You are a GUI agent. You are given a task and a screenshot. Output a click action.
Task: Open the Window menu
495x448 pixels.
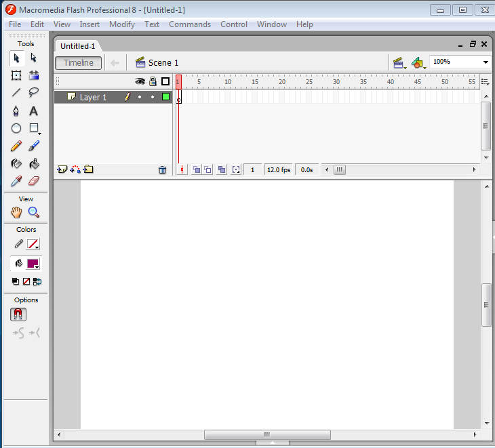point(272,24)
